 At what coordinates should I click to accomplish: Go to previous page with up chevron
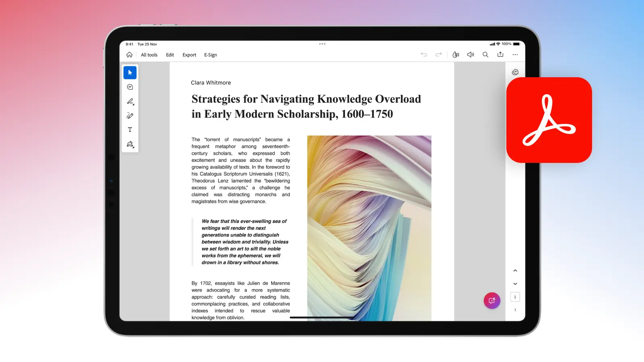(515, 271)
